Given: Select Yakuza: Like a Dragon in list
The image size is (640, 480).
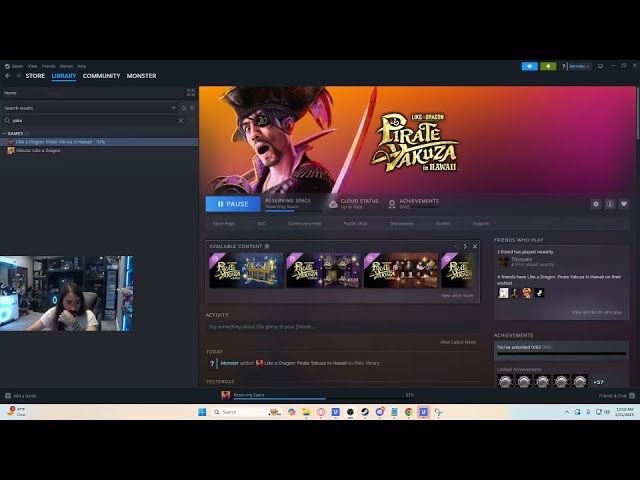Looking at the screenshot, I should pyautogui.click(x=38, y=150).
